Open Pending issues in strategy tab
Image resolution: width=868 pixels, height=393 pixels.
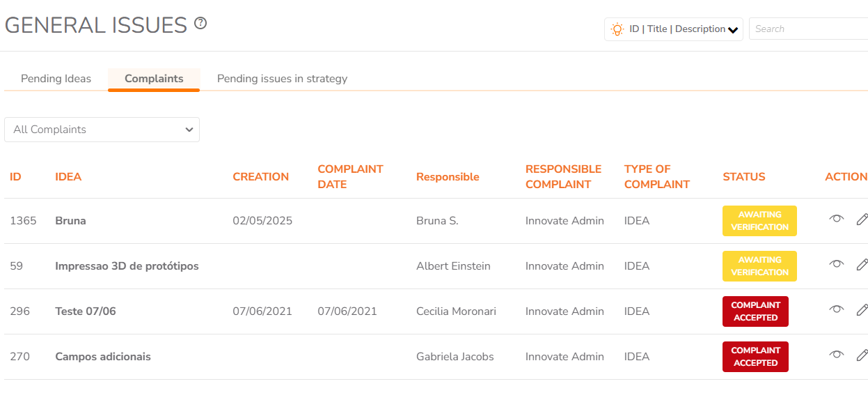(x=282, y=79)
